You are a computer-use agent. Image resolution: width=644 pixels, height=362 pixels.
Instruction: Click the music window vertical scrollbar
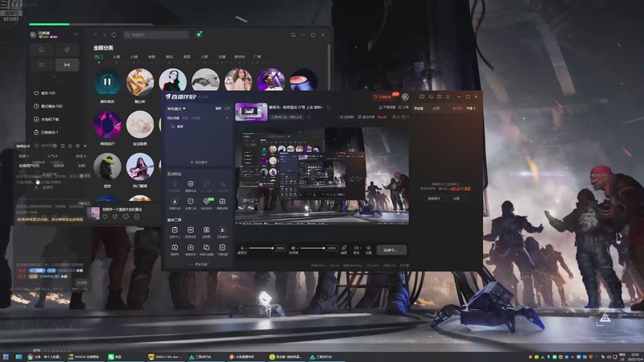(328, 66)
